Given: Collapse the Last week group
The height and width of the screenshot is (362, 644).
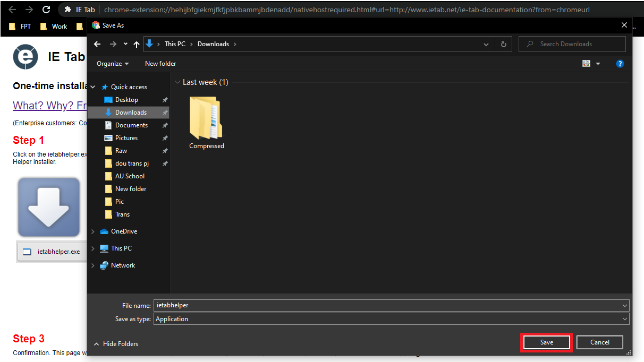Looking at the screenshot, I should click(x=177, y=82).
